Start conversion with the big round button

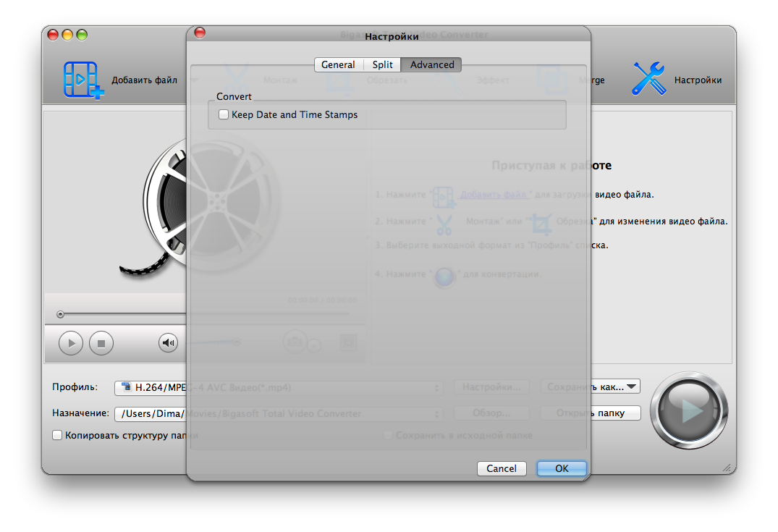689,410
